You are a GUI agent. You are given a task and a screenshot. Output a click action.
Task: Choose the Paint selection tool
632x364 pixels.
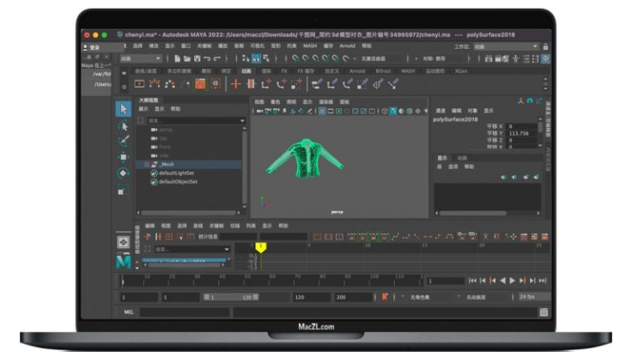point(124,141)
